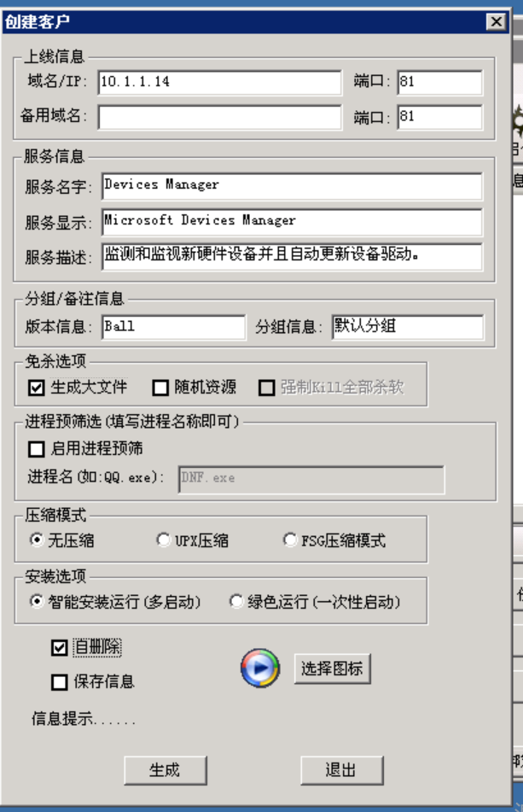The height and width of the screenshot is (812, 523).
Task: Click the 退出 button
Action: click(342, 770)
